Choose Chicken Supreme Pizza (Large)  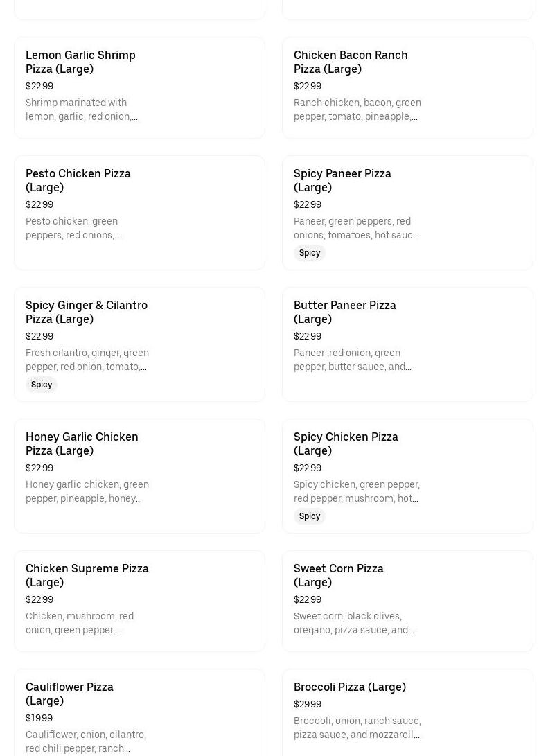(87, 575)
